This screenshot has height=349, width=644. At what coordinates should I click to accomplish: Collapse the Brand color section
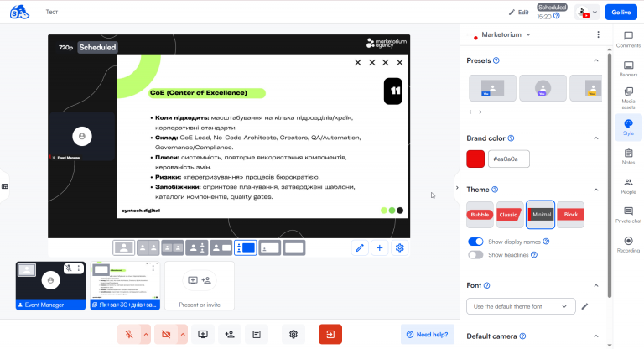click(596, 138)
